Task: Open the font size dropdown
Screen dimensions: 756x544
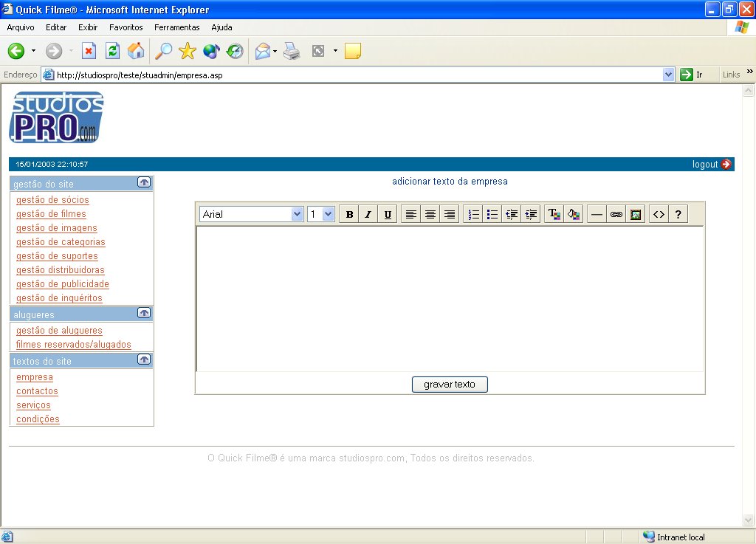Action: tap(321, 214)
